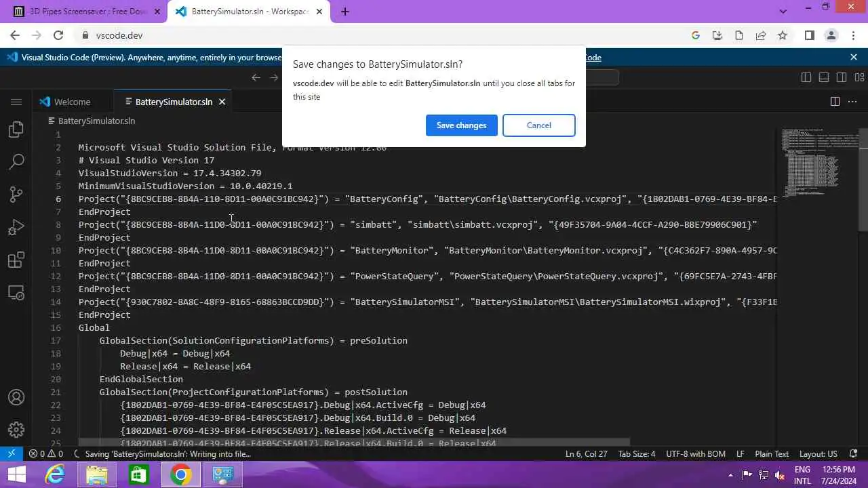
Task: Open Windows Start button
Action: [x=16, y=474]
